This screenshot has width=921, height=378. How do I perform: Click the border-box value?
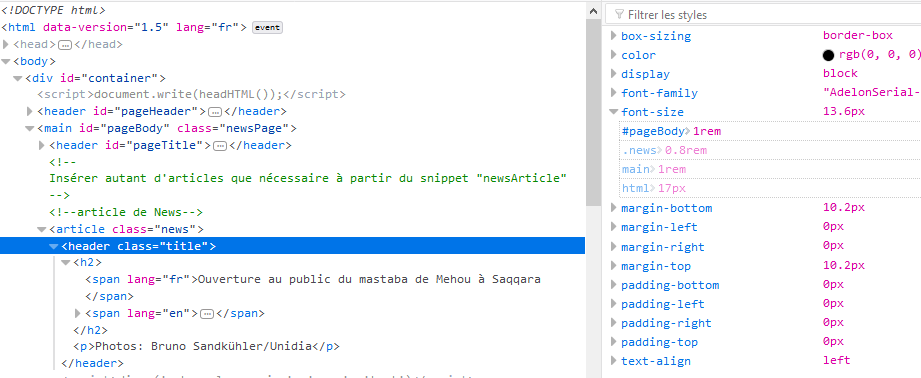[x=858, y=36]
